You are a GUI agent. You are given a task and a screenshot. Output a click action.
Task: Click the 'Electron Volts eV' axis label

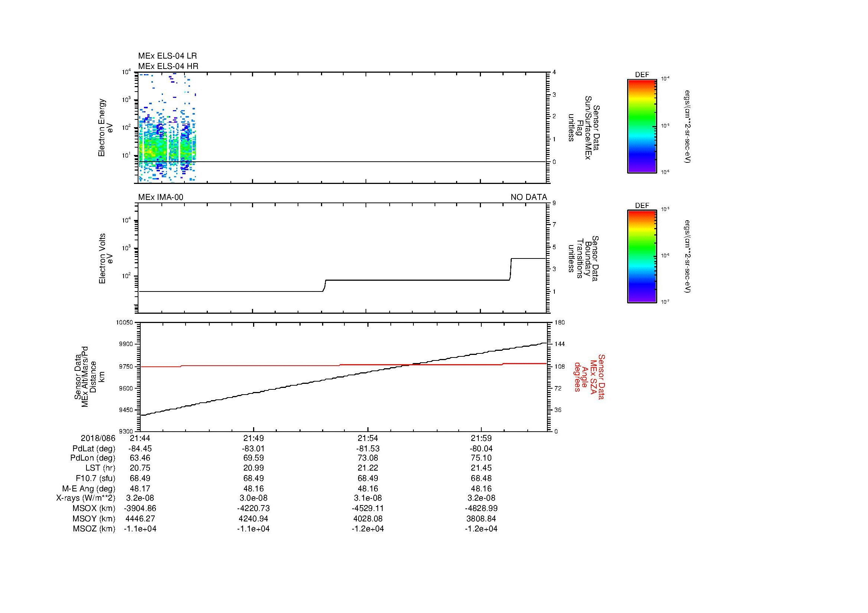click(106, 259)
